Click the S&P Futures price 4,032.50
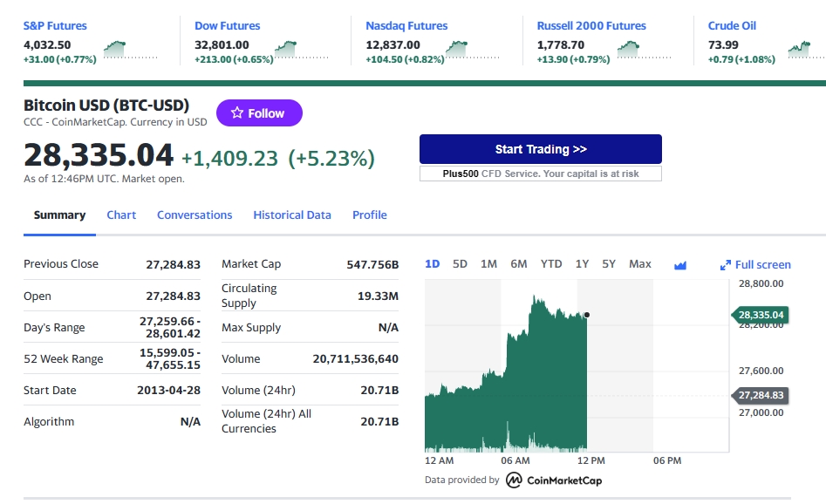826x504 pixels. click(x=47, y=44)
